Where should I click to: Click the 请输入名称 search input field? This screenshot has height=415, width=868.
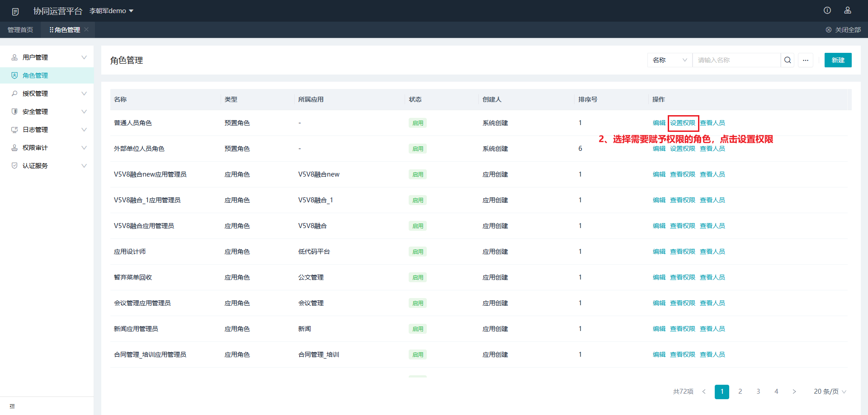tap(737, 60)
